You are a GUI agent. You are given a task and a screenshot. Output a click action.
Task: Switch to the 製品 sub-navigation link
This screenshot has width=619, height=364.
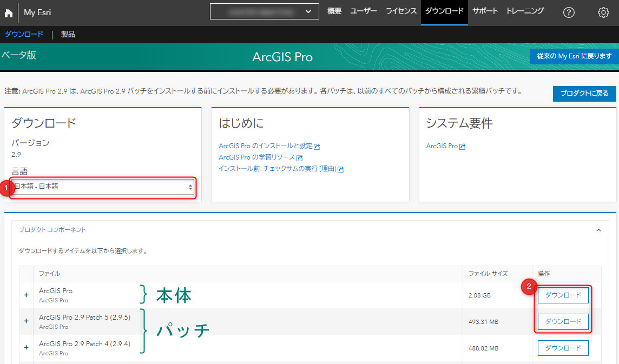pos(68,35)
